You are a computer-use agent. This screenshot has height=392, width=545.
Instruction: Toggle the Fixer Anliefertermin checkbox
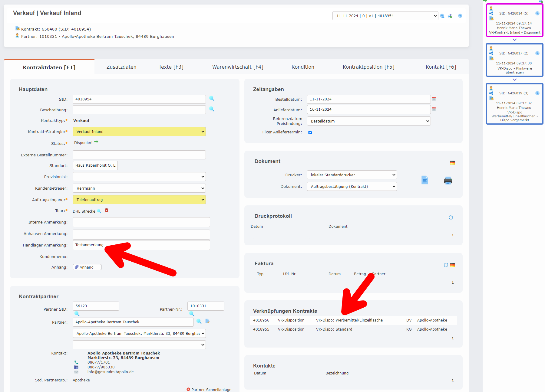(310, 132)
